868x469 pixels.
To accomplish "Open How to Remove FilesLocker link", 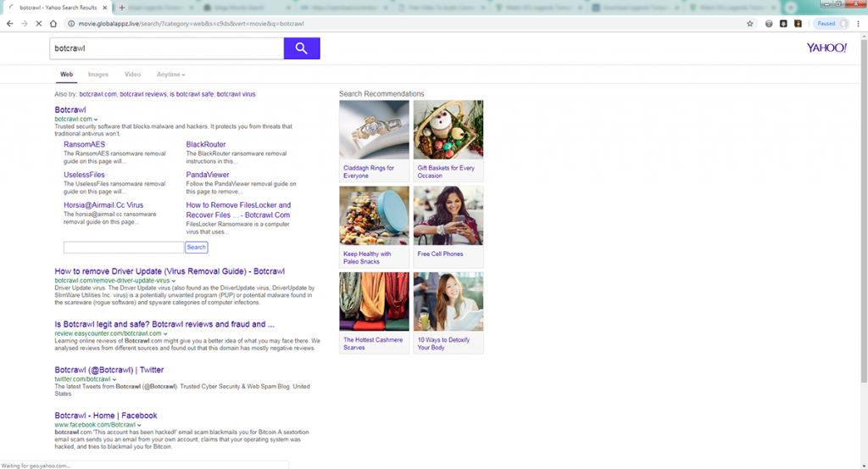I will point(238,209).
